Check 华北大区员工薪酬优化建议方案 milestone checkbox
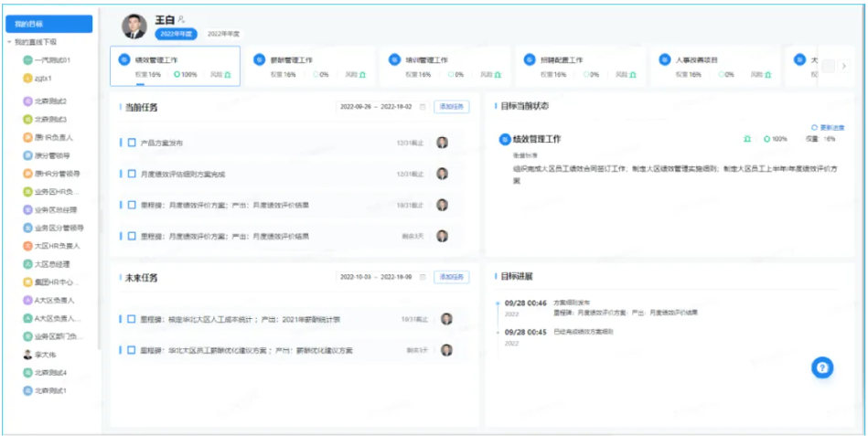The image size is (868, 436). click(x=132, y=350)
